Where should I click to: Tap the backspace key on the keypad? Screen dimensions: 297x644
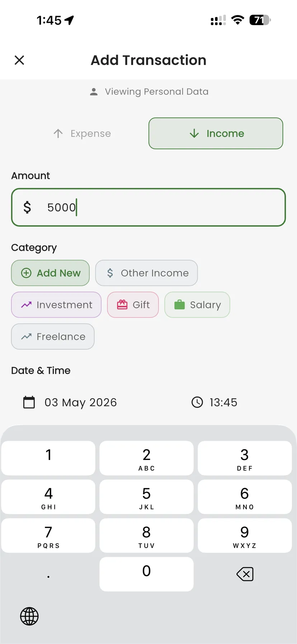point(245,574)
